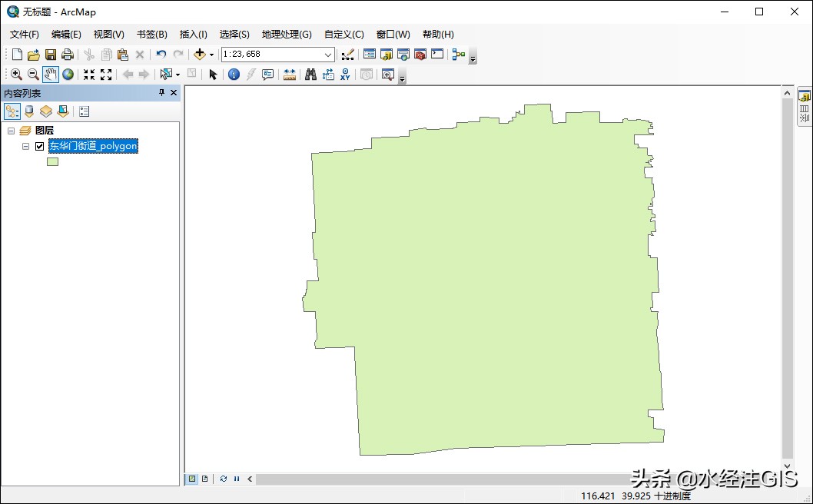
Task: Pin the 内容列表 panel
Action: pos(162,92)
